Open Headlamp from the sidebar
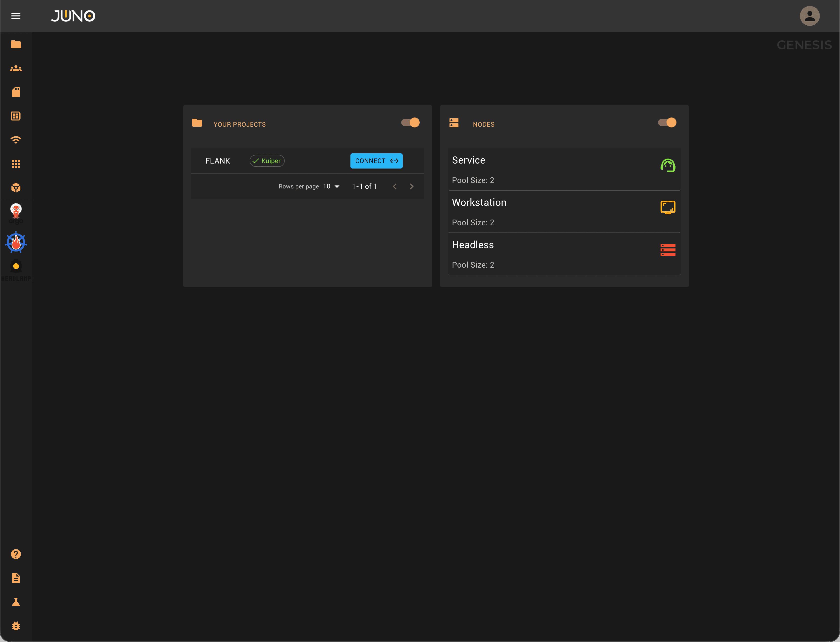This screenshot has height=642, width=840. tap(16, 270)
